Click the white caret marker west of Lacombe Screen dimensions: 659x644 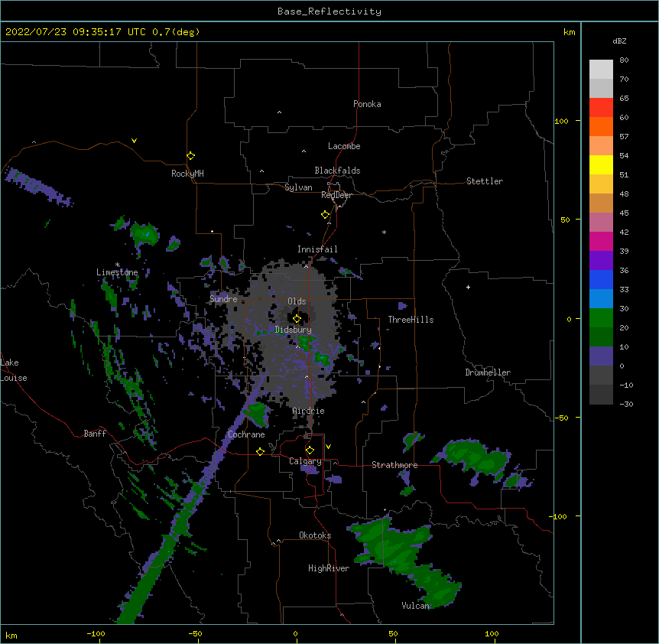(304, 151)
